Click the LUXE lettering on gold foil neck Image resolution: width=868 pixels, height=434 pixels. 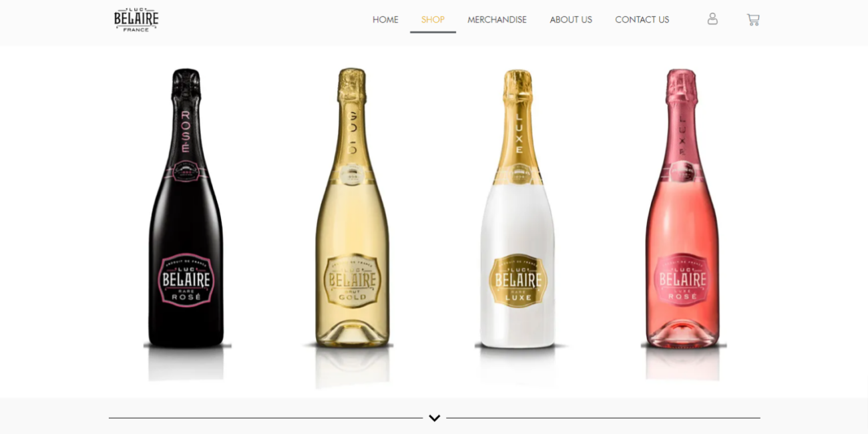click(518, 133)
